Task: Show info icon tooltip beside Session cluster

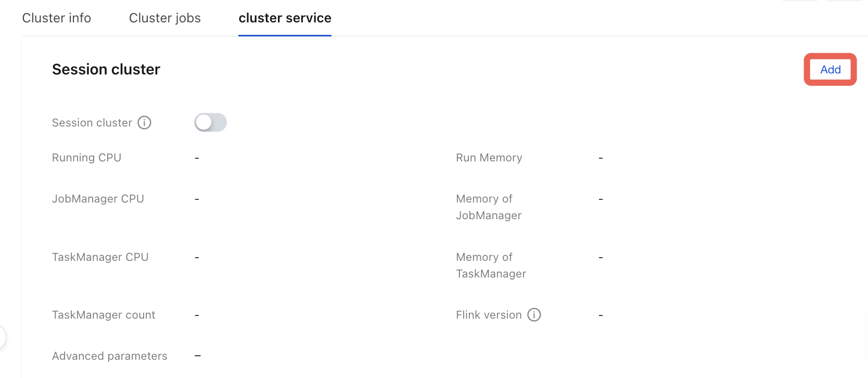Action: tap(144, 123)
